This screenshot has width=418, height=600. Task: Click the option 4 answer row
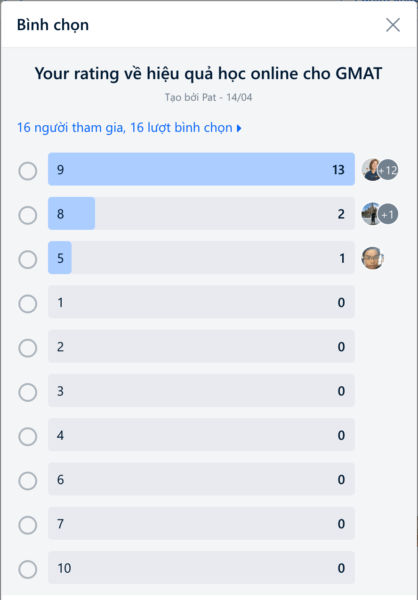(x=201, y=435)
